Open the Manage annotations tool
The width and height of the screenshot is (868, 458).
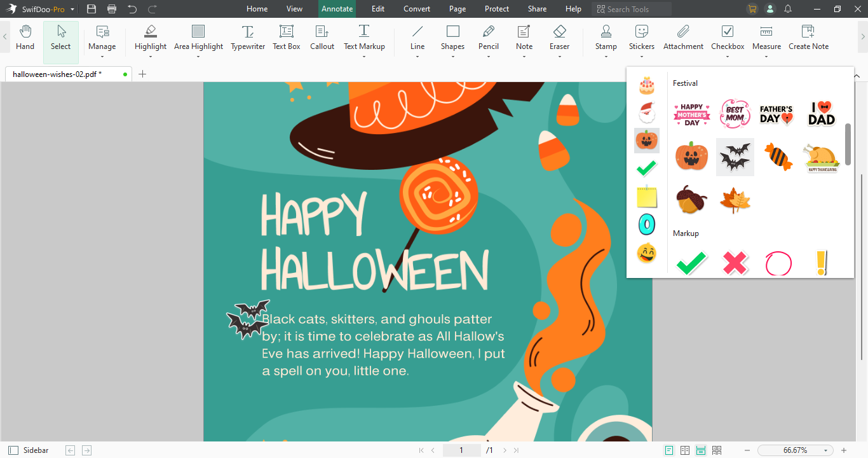[102, 38]
